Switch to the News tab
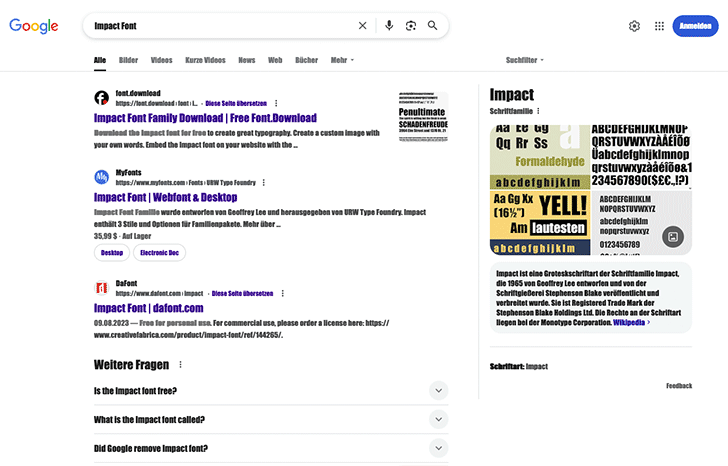This screenshot has height=466, width=728. click(247, 60)
